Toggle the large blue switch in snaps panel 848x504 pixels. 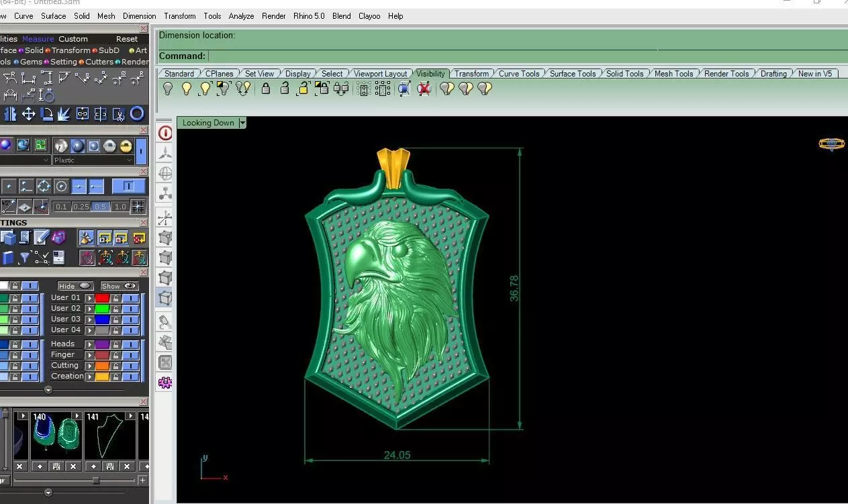[128, 186]
